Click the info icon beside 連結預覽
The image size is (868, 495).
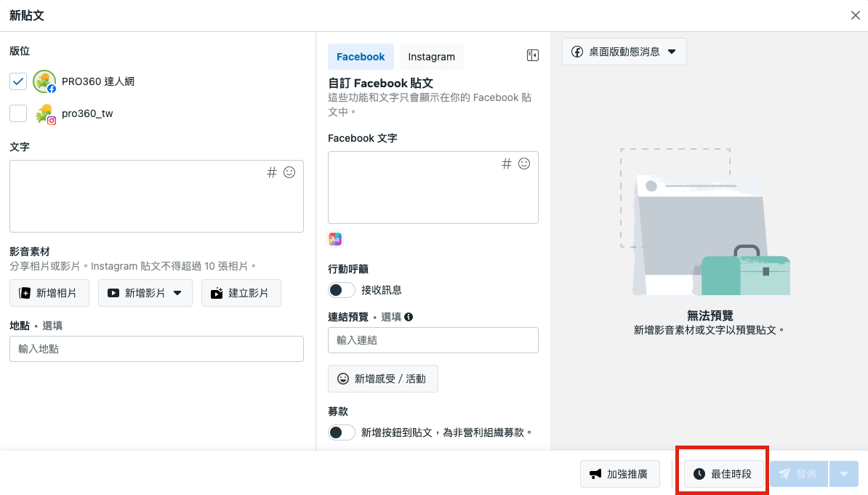[409, 317]
